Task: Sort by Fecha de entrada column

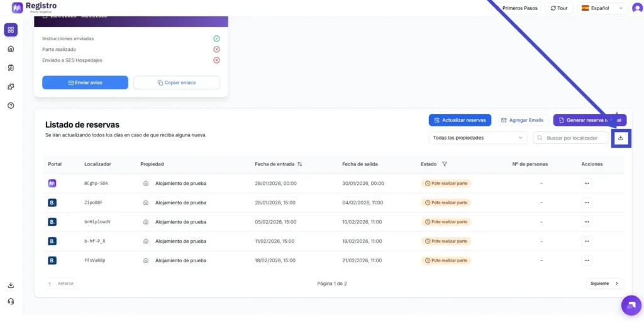Action: tap(300, 164)
